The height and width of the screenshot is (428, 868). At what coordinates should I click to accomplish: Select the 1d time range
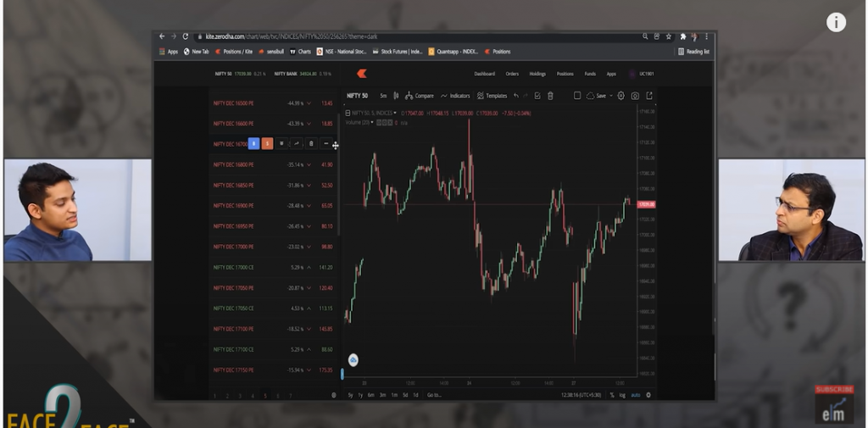click(415, 395)
